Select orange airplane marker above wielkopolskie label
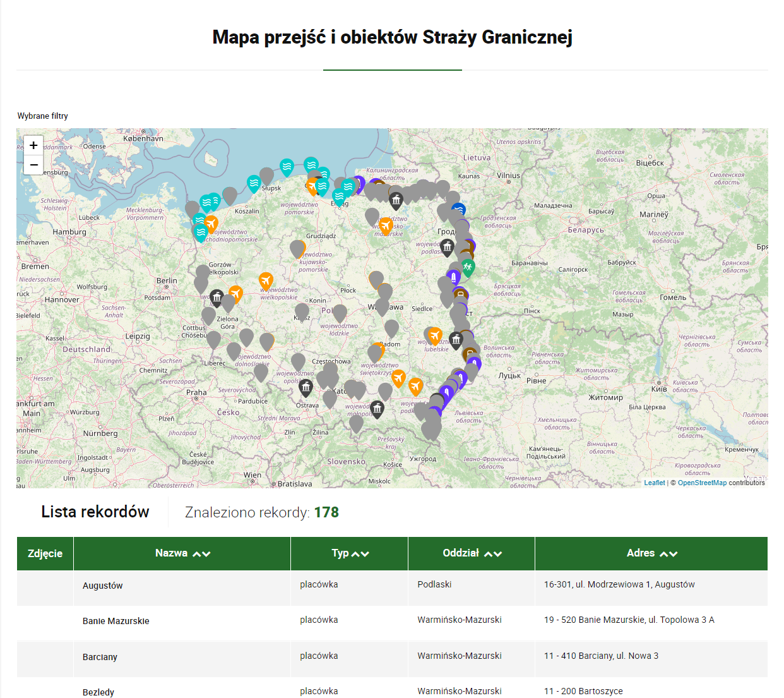 [x=266, y=280]
